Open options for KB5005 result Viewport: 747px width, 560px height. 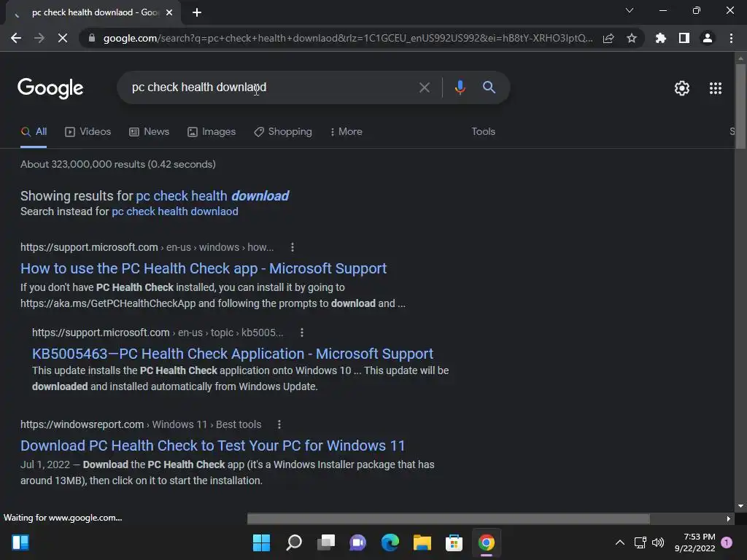coord(301,332)
